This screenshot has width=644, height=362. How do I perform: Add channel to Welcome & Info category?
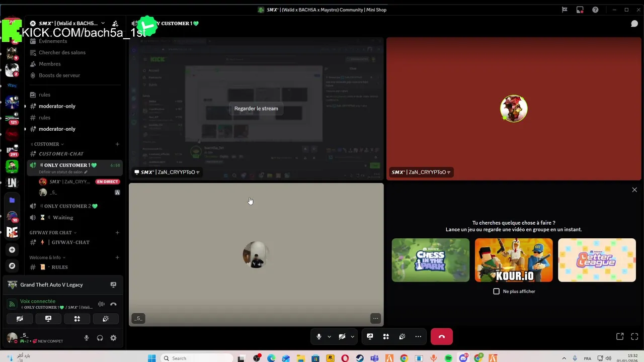[117, 257]
